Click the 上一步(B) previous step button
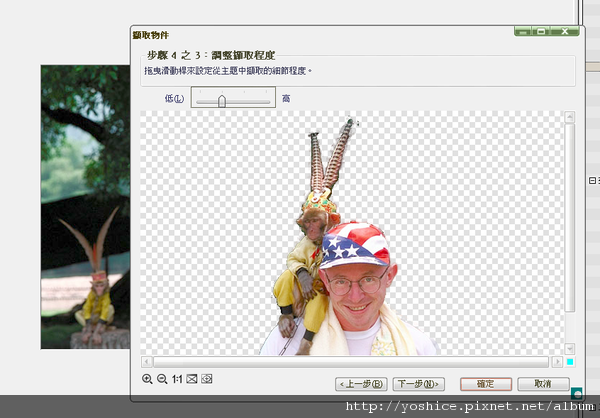The height and width of the screenshot is (418, 600). pos(361,384)
